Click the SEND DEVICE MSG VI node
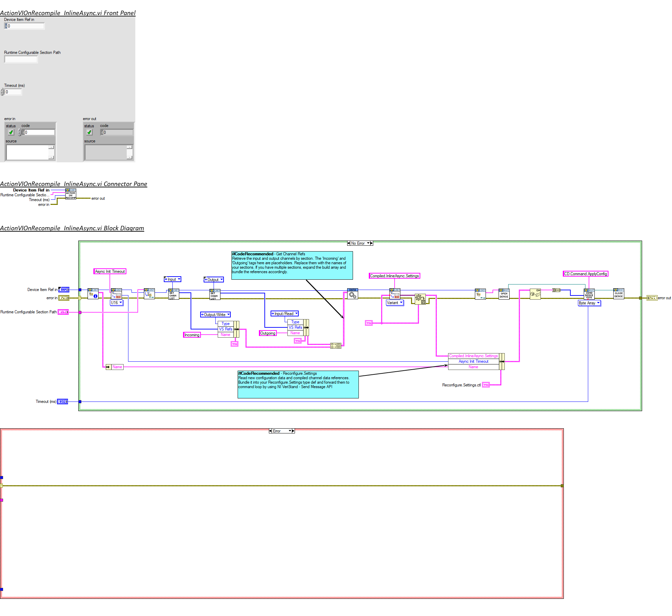Image resolution: width=672 pixels, height=616 pixels. pyautogui.click(x=589, y=294)
